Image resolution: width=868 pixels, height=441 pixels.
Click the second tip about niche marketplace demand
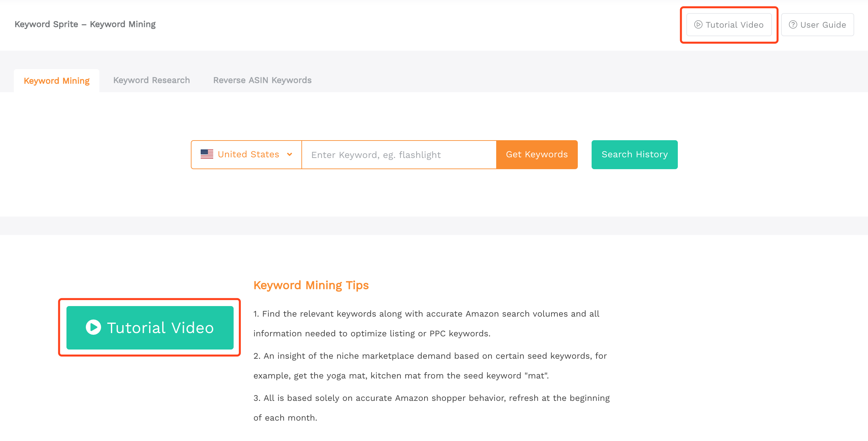pos(430,366)
